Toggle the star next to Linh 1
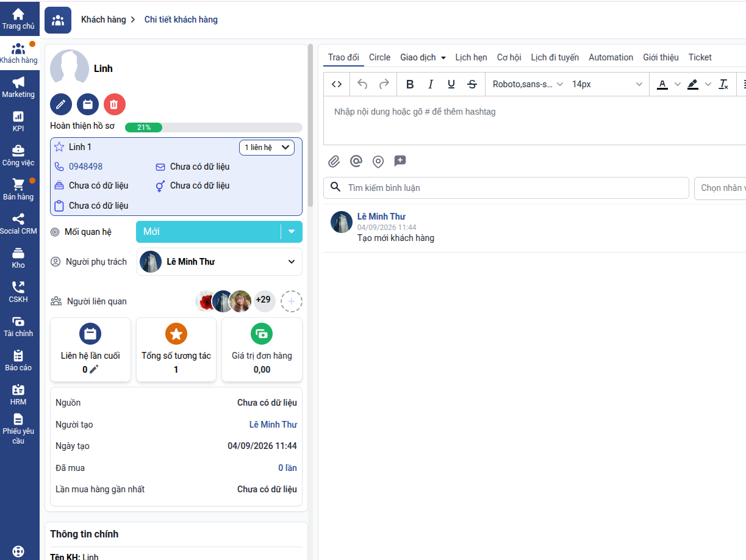This screenshot has width=746, height=560. (x=59, y=147)
